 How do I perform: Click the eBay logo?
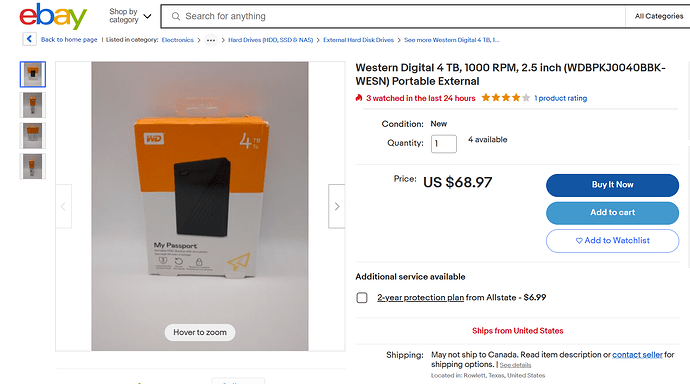click(x=53, y=17)
